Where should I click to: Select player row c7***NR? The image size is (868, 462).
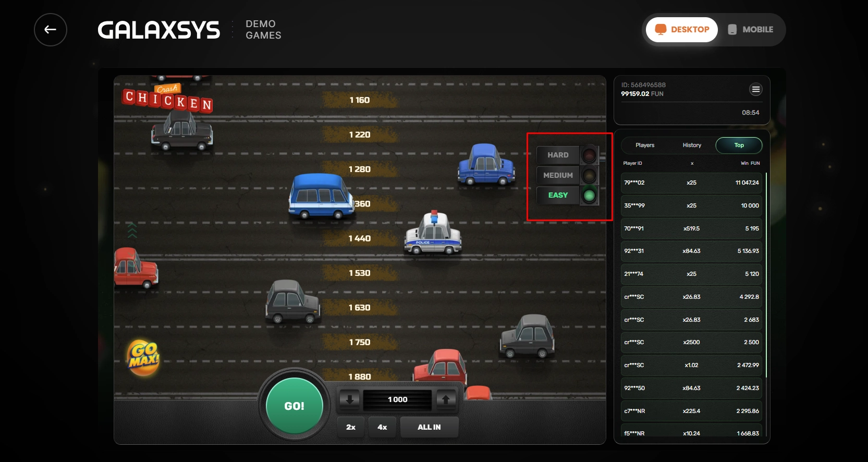[691, 411]
